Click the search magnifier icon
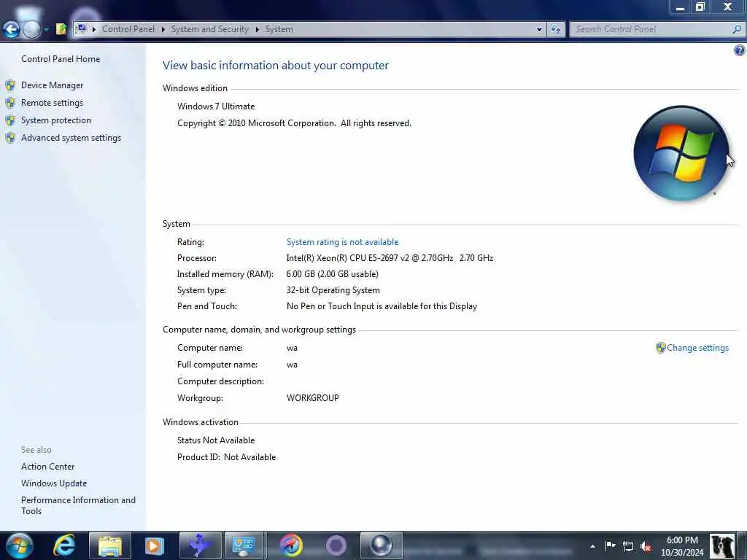Image resolution: width=747 pixels, height=560 pixels. pos(737,29)
